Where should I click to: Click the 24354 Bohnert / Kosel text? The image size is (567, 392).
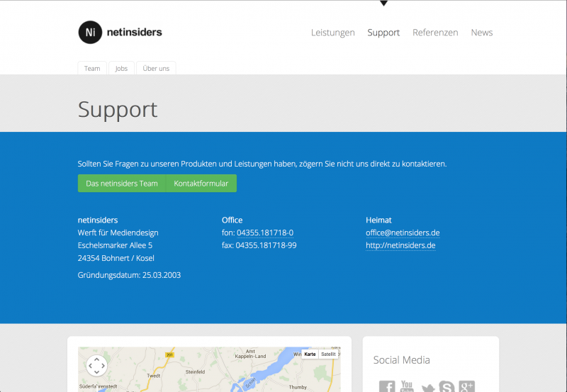tap(116, 258)
